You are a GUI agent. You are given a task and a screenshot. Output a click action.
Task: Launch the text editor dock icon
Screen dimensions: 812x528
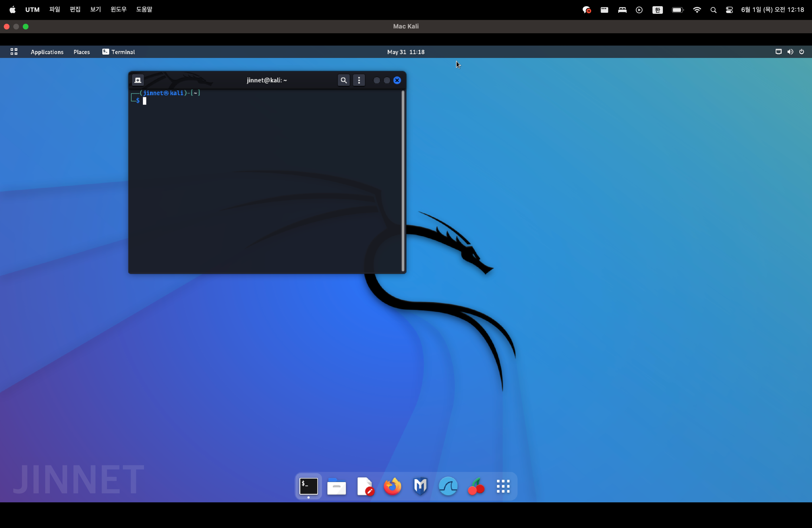pos(365,486)
